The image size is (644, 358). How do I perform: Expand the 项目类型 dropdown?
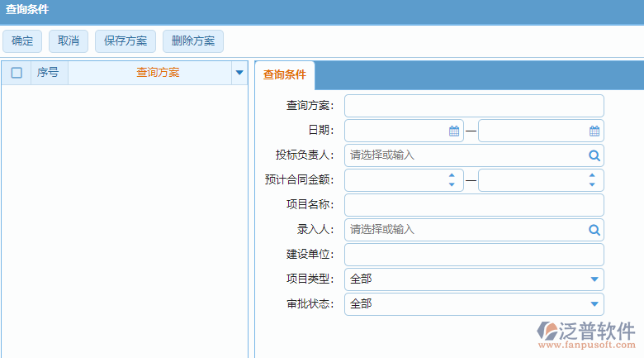click(594, 279)
